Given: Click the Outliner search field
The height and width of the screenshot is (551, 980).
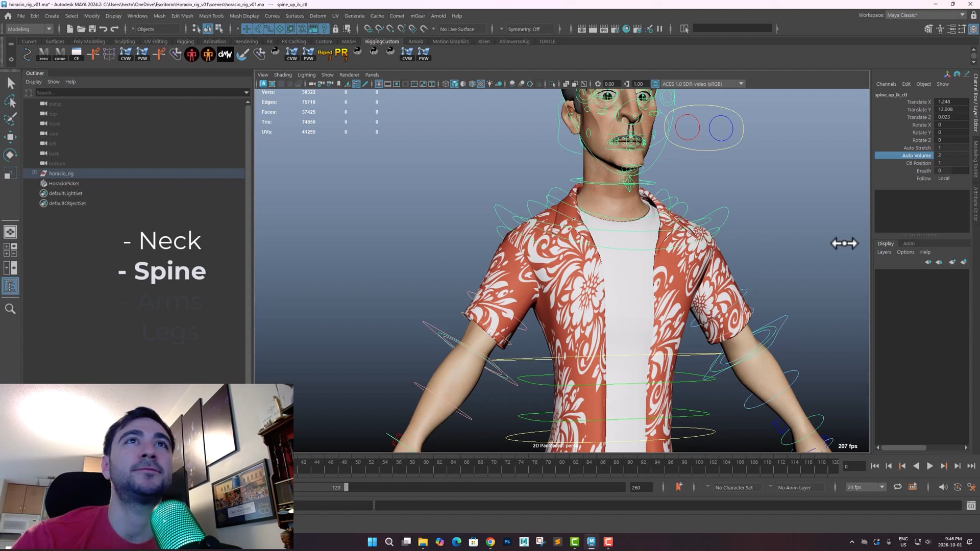Looking at the screenshot, I should (138, 92).
